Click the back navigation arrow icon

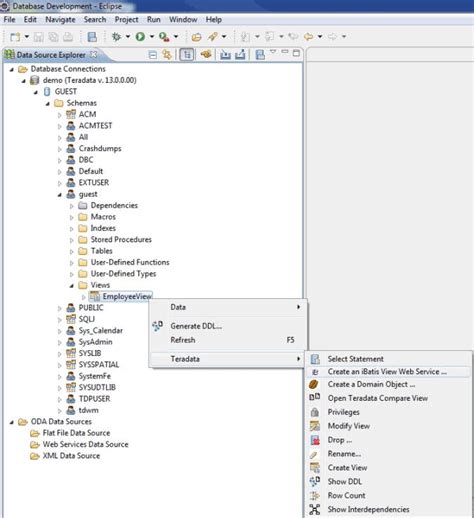click(308, 36)
